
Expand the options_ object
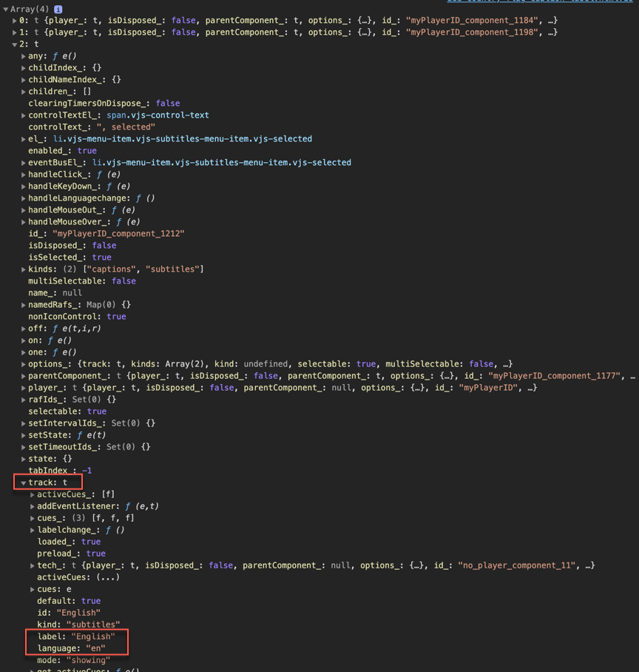click(x=24, y=364)
